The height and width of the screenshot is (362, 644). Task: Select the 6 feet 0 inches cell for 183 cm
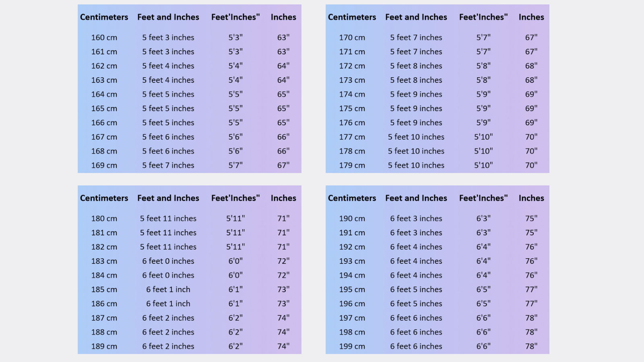(x=168, y=261)
